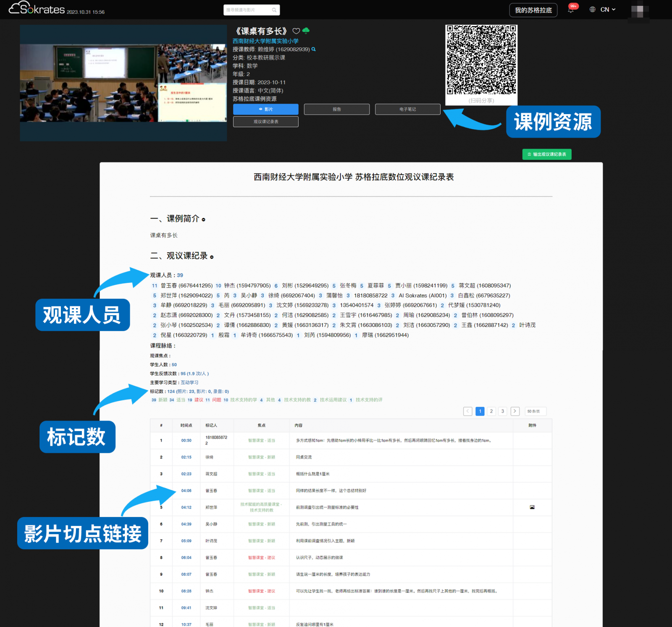Image resolution: width=672 pixels, height=627 pixels.
Task: Open the 50 条/页 page size dropdown
Action: coord(535,411)
